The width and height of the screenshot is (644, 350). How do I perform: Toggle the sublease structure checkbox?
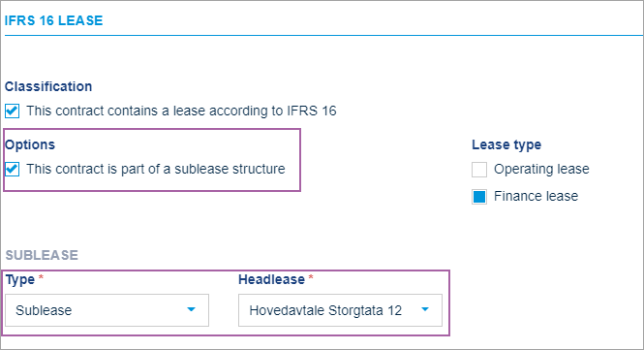click(12, 169)
